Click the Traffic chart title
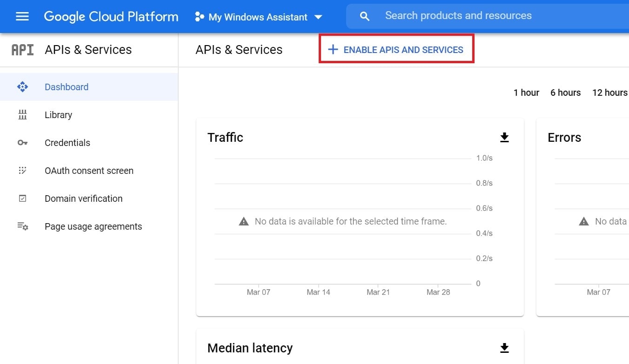Viewport: 629px width, 364px height. pos(225,138)
